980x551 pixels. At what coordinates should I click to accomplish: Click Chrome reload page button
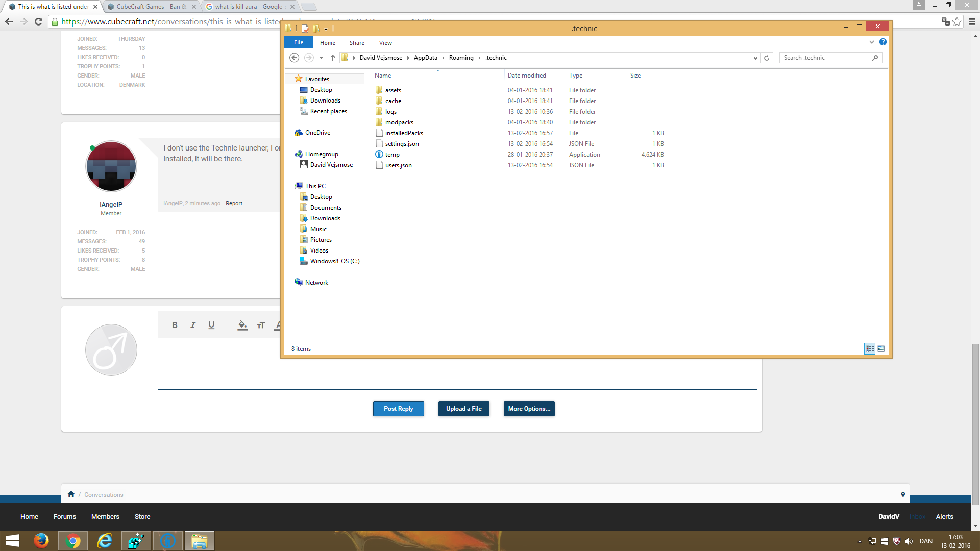[38, 21]
